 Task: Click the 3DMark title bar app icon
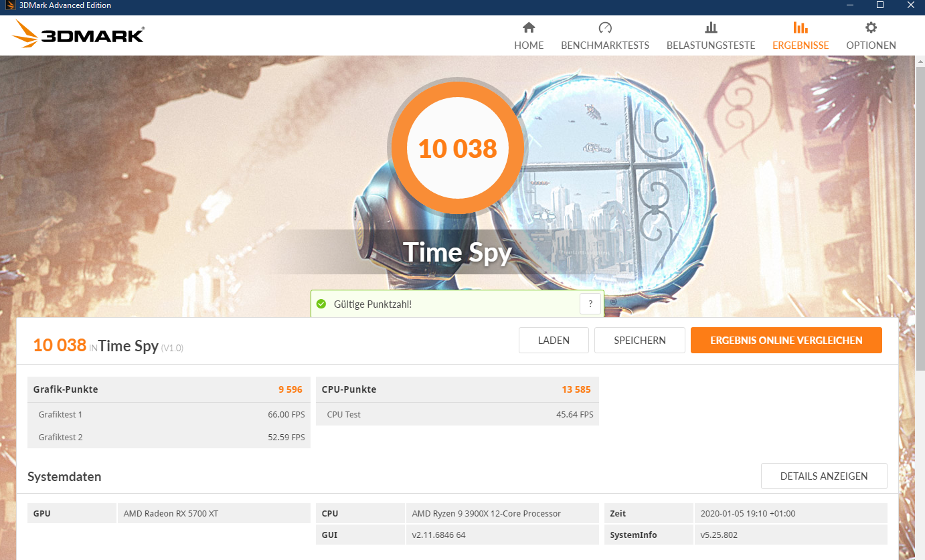10,5
